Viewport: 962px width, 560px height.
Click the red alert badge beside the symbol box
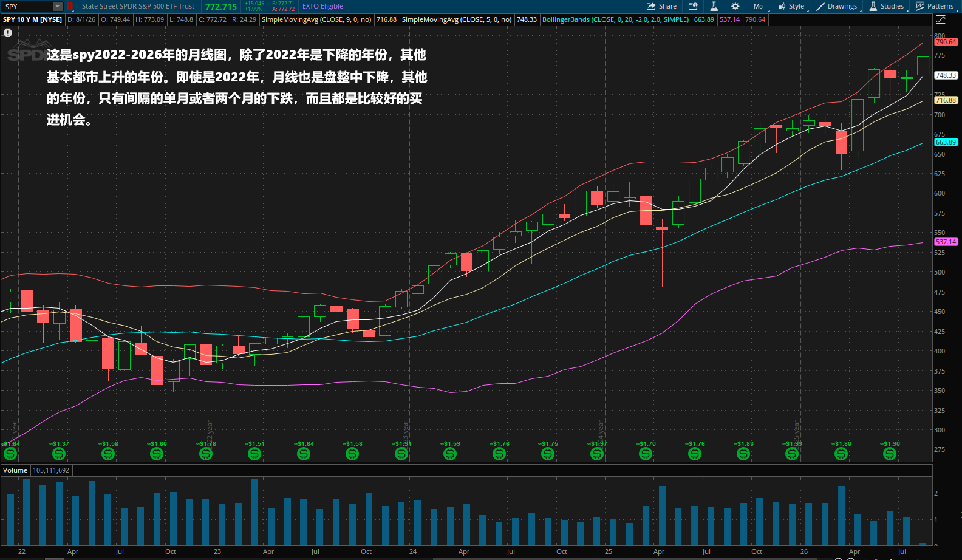click(x=69, y=6)
